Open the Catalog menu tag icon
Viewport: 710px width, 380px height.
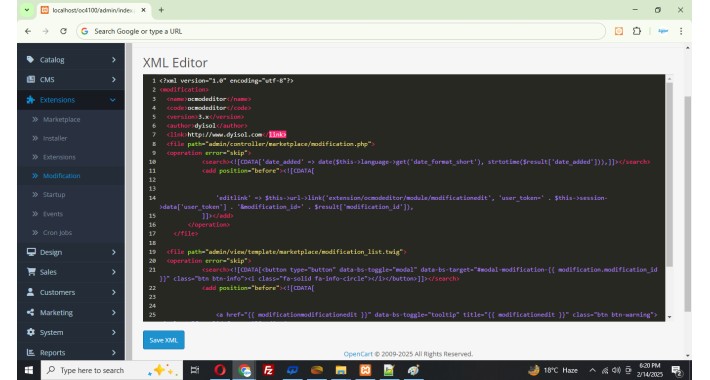click(x=30, y=59)
